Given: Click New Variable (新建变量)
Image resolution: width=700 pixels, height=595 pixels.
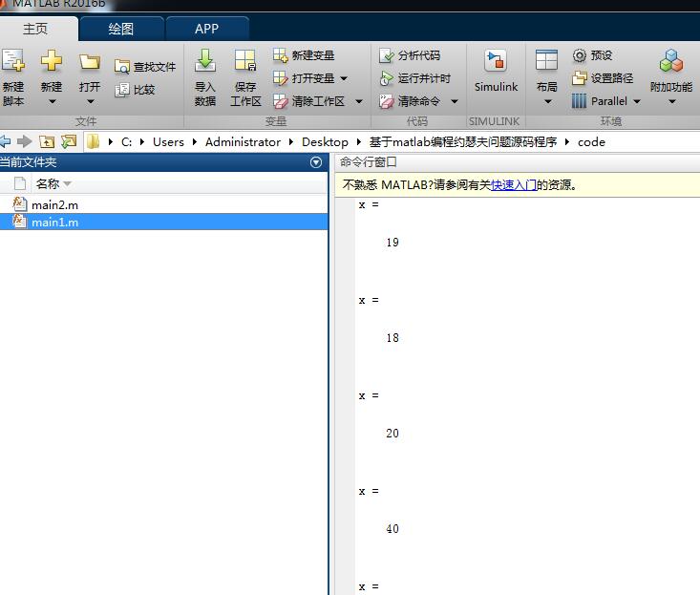Looking at the screenshot, I should (304, 55).
